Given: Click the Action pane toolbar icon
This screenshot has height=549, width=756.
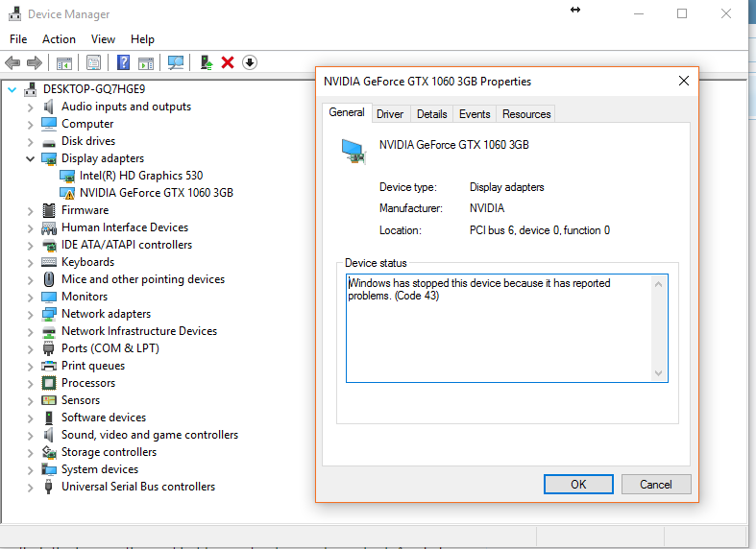Looking at the screenshot, I should coord(146,62).
